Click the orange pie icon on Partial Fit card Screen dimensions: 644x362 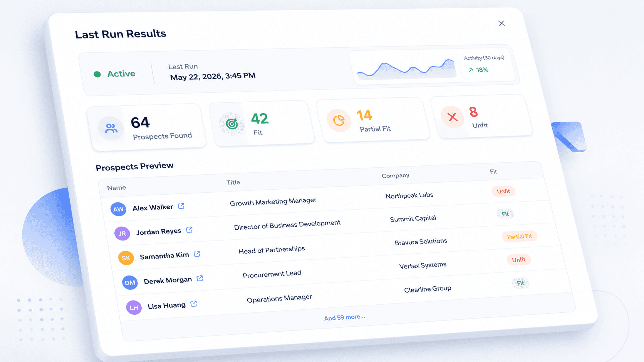pyautogui.click(x=339, y=120)
